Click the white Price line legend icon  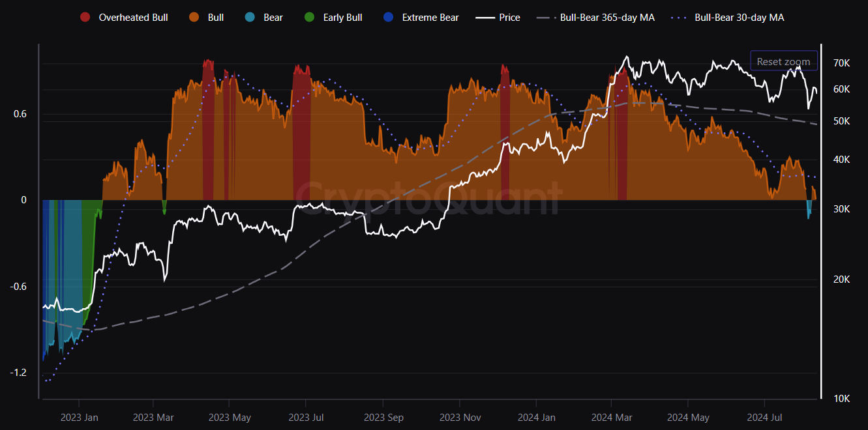point(485,18)
